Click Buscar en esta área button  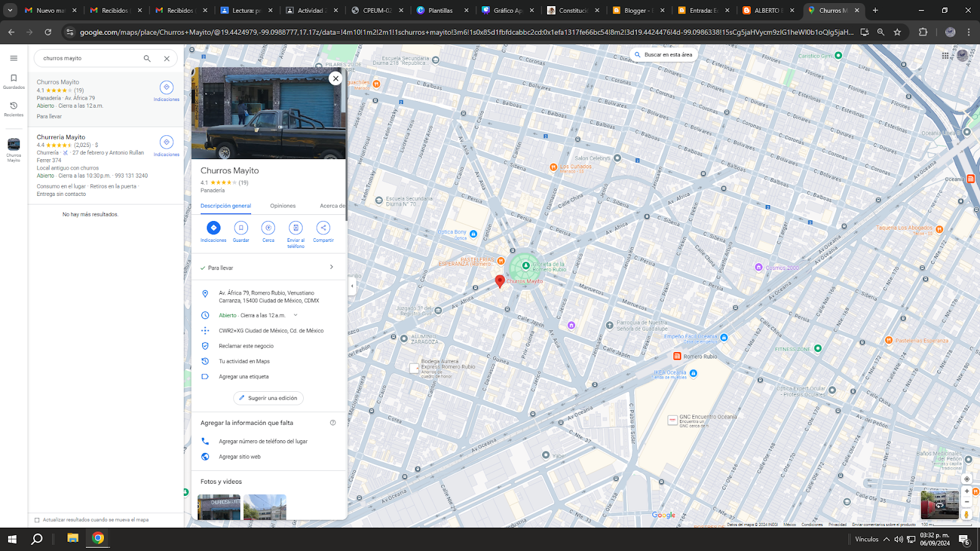pyautogui.click(x=663, y=54)
